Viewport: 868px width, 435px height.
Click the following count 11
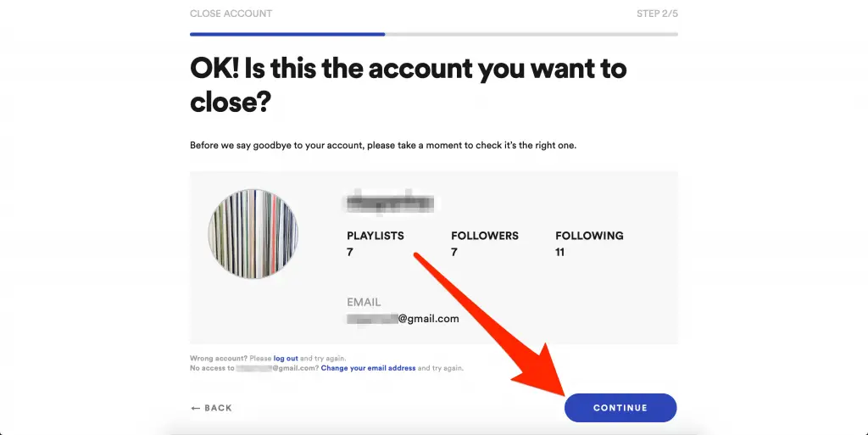[559, 253]
